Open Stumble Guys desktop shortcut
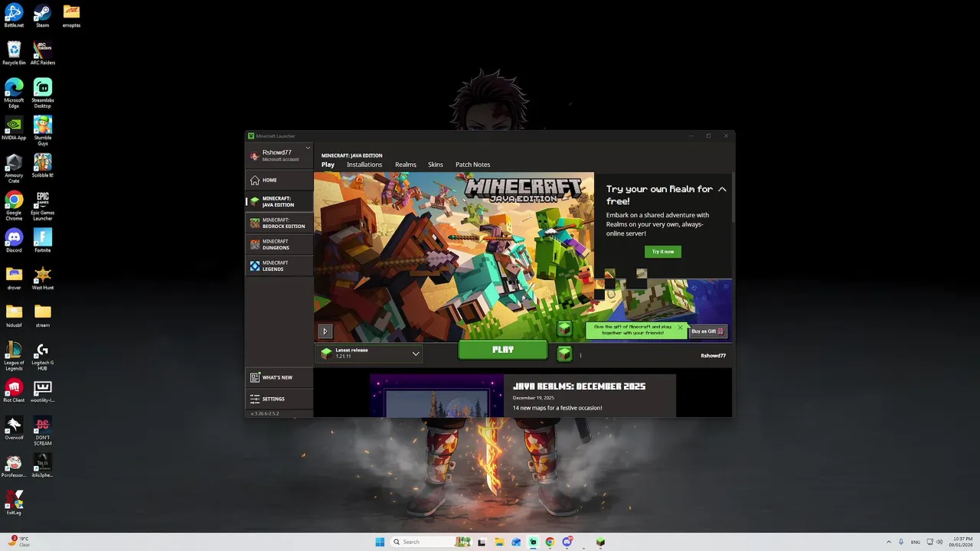 pyautogui.click(x=43, y=131)
